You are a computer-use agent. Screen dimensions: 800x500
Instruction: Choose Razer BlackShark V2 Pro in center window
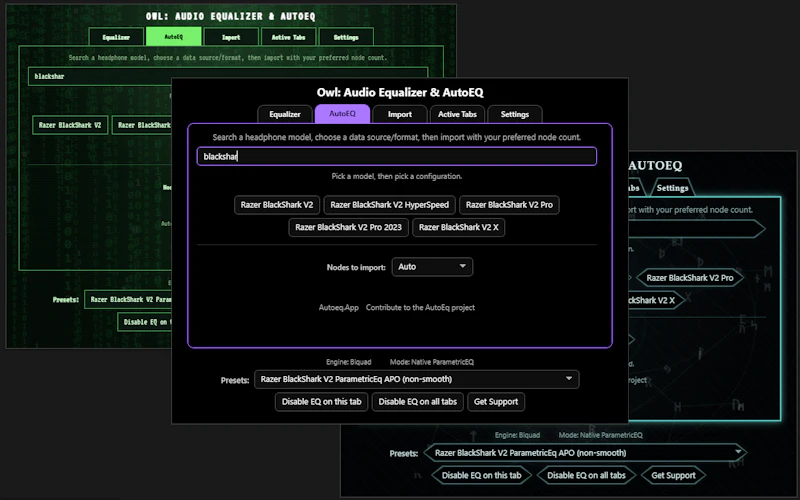[x=509, y=205]
